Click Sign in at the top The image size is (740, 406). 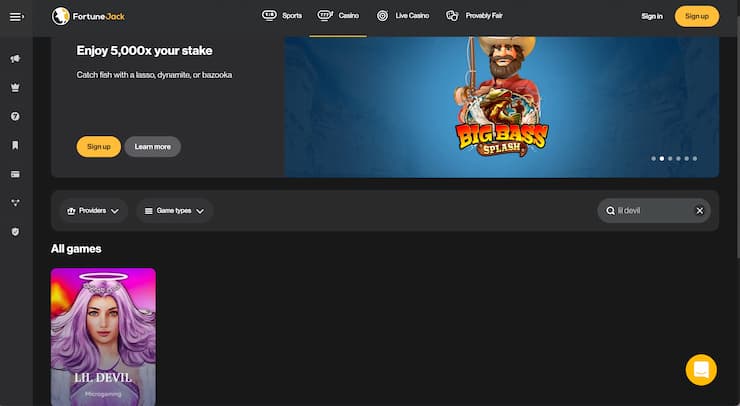click(652, 16)
